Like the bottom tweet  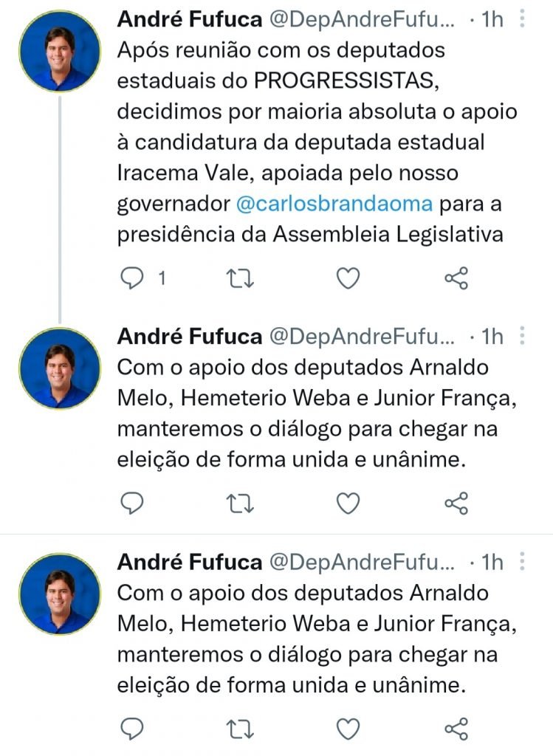click(x=348, y=729)
